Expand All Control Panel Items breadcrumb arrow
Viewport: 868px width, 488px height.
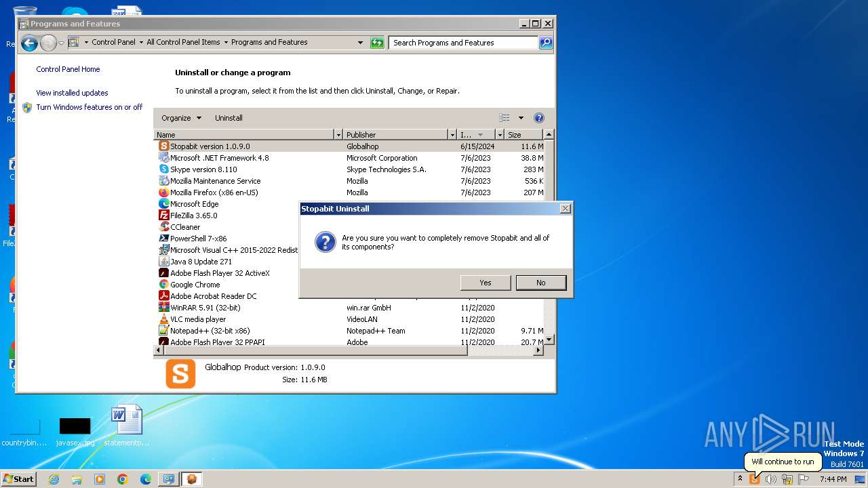click(x=226, y=42)
